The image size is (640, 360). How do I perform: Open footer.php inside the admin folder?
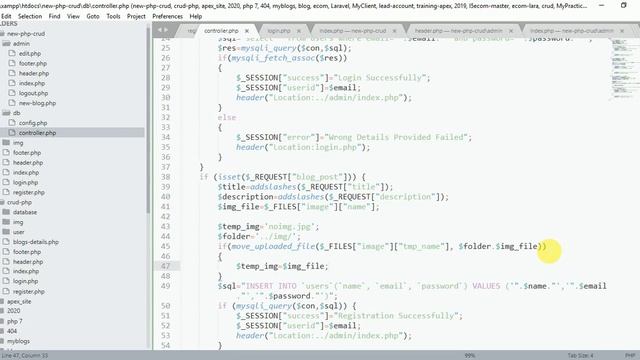pos(33,64)
